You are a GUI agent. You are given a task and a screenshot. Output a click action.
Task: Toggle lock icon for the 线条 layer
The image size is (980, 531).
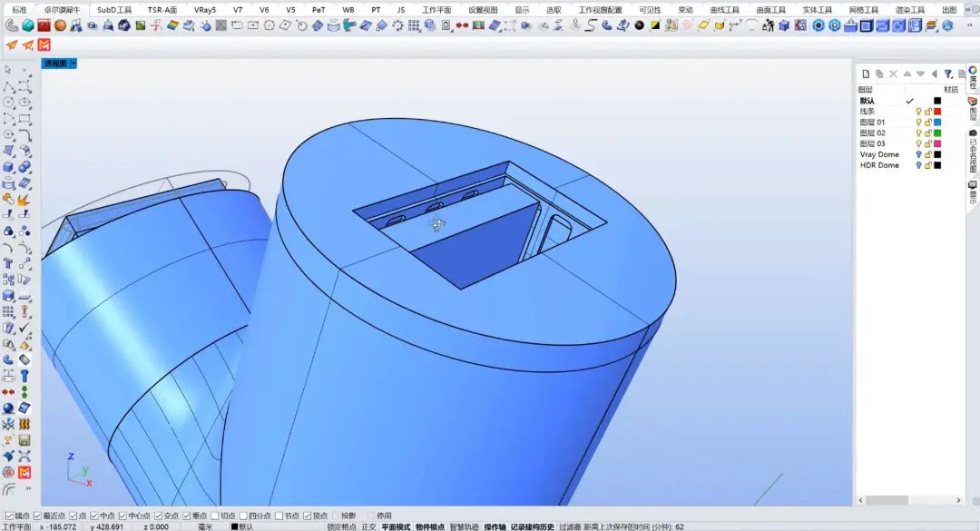click(x=927, y=112)
